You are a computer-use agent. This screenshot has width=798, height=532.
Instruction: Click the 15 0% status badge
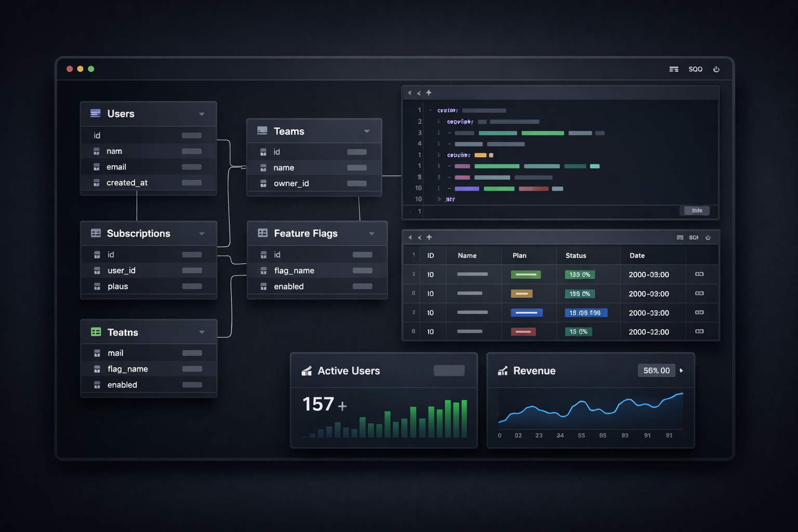[579, 331]
